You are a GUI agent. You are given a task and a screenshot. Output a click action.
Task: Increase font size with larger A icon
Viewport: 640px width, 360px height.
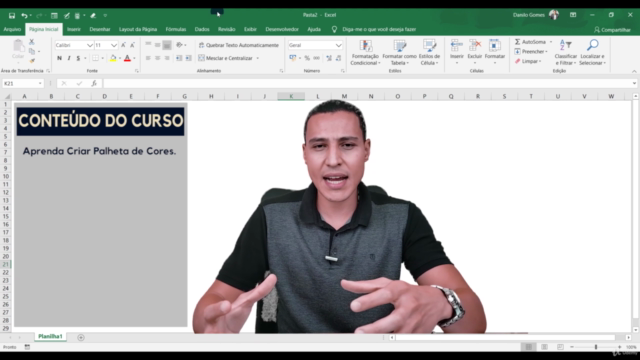pyautogui.click(x=123, y=45)
